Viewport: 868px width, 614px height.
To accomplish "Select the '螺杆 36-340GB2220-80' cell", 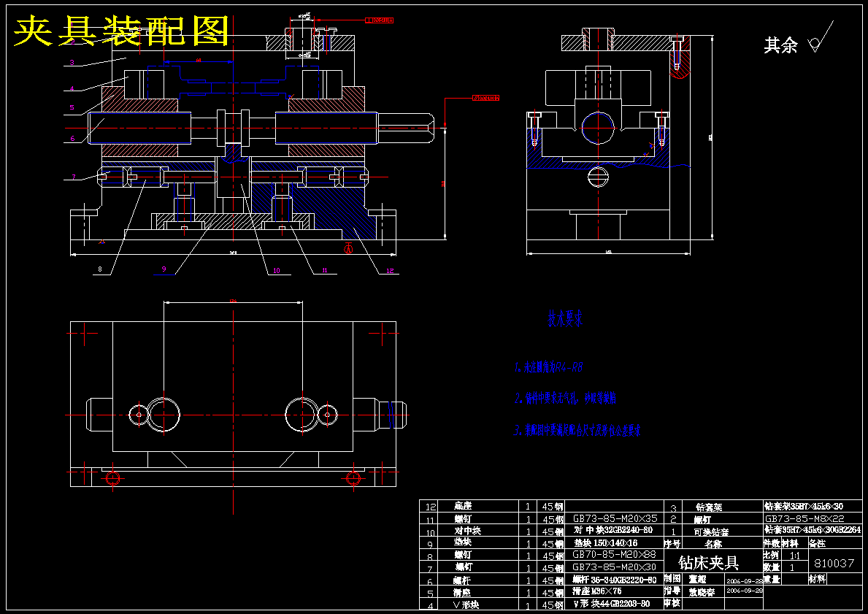I will coord(615,580).
